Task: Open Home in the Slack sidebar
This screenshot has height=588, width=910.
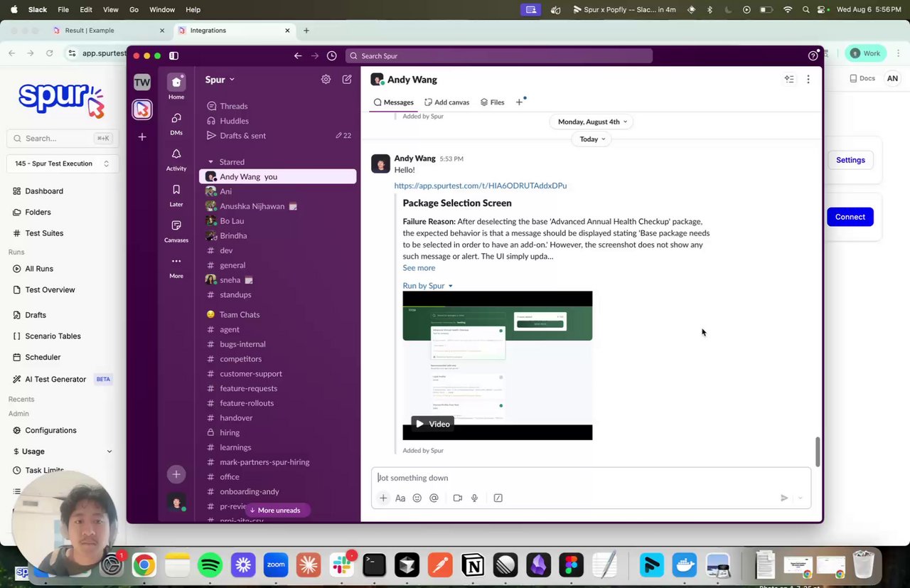Action: 176,87
